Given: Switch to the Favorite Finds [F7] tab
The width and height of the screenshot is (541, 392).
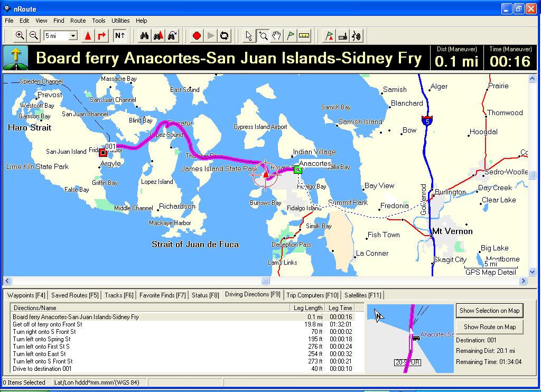Looking at the screenshot, I should click(x=163, y=295).
